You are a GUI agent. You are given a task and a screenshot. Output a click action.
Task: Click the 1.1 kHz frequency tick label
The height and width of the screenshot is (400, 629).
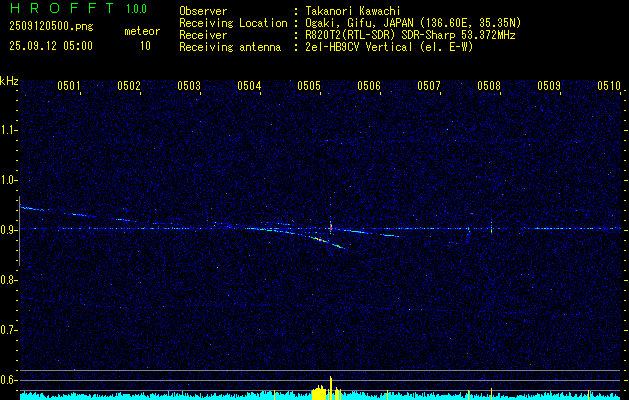coord(7,130)
